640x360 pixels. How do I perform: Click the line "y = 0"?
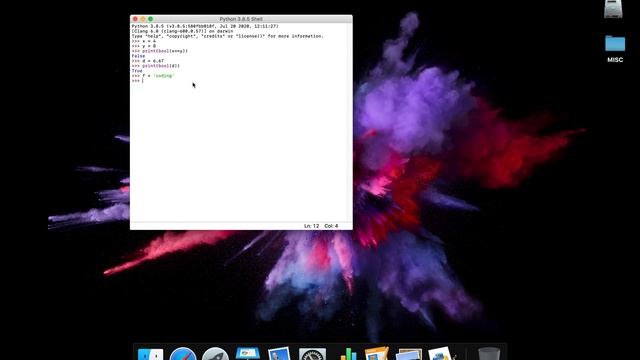pyautogui.click(x=143, y=46)
